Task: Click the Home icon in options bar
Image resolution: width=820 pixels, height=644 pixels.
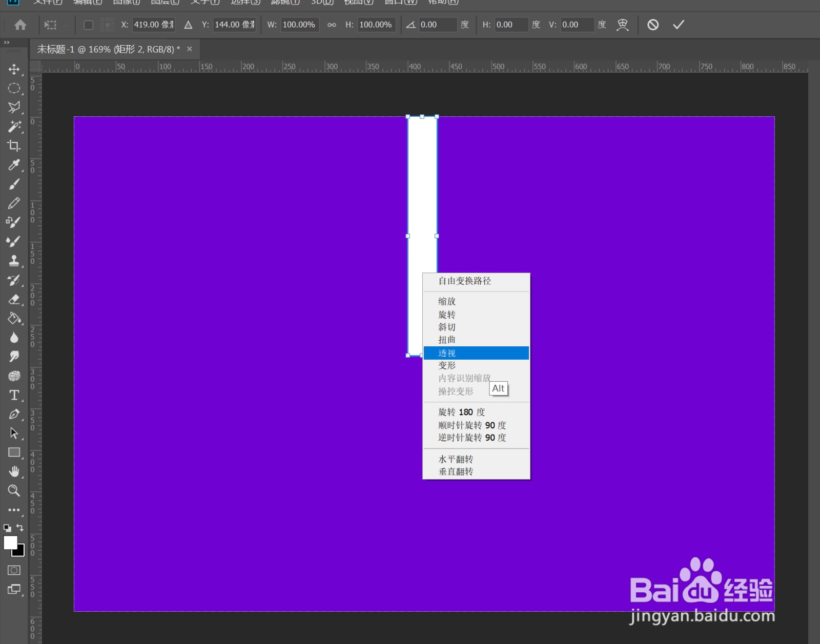Action: coord(20,25)
